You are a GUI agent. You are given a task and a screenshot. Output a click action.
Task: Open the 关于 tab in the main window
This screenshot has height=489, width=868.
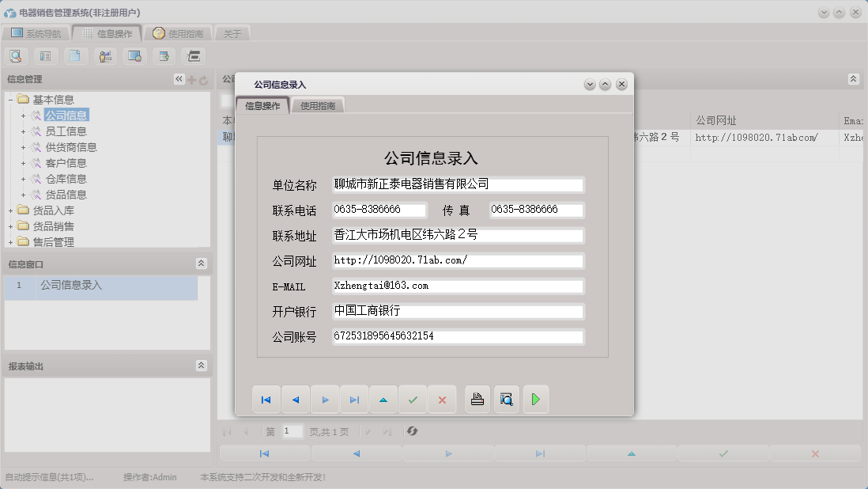(x=233, y=33)
